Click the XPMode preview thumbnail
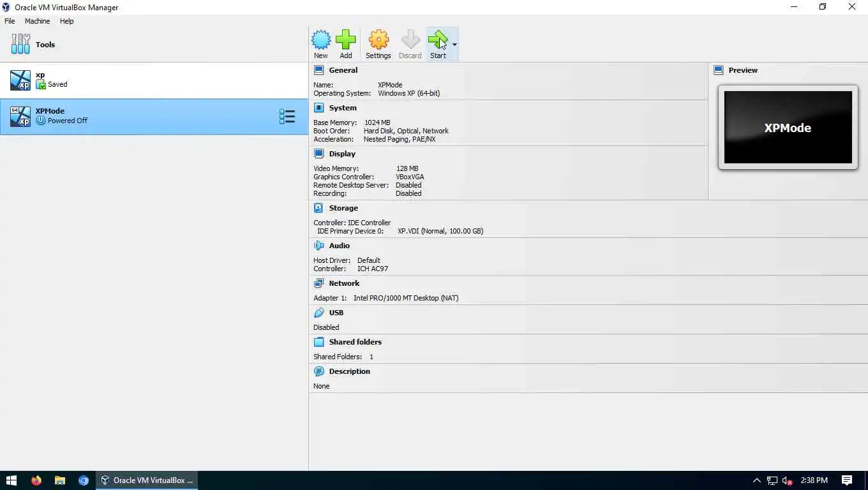The height and width of the screenshot is (490, 868). click(x=788, y=128)
